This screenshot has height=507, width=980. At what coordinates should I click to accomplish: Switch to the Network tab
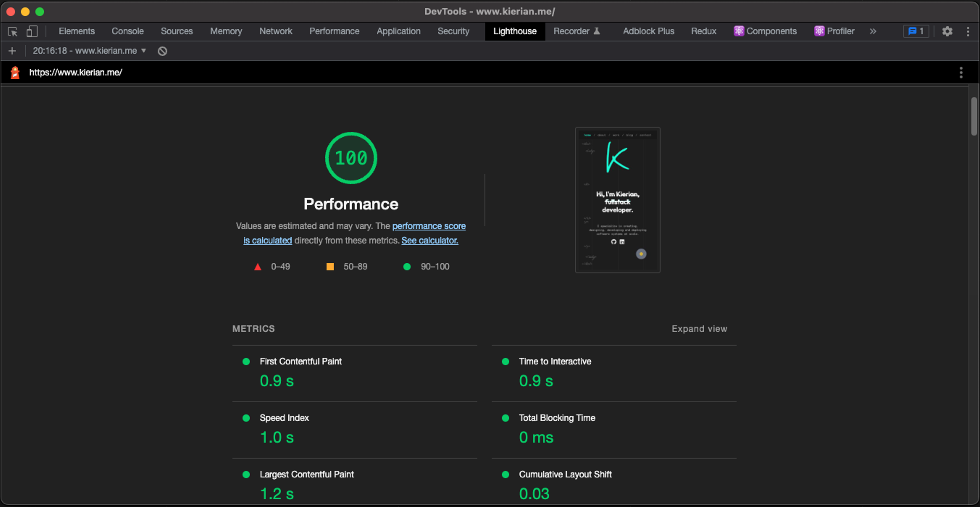(275, 31)
